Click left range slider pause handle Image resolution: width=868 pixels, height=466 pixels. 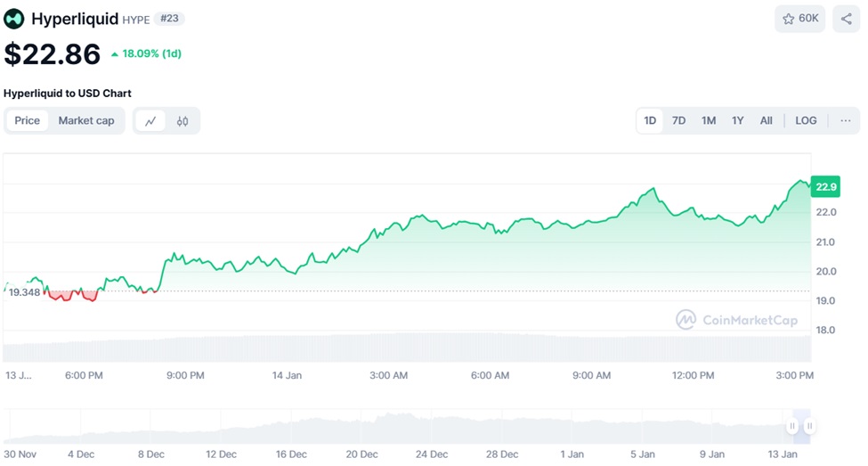coord(792,427)
